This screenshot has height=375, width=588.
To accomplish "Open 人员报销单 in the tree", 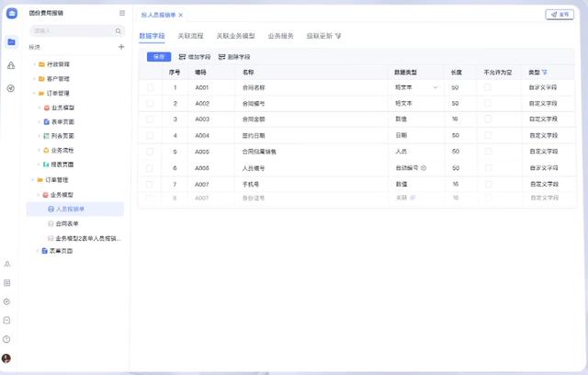I will [x=75, y=209].
